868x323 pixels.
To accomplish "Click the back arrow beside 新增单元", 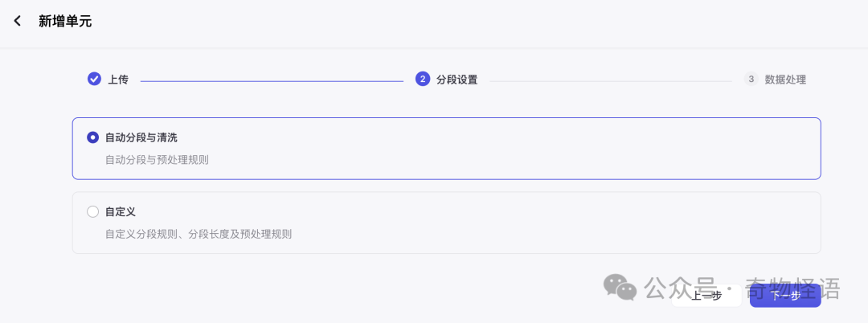I will [18, 21].
